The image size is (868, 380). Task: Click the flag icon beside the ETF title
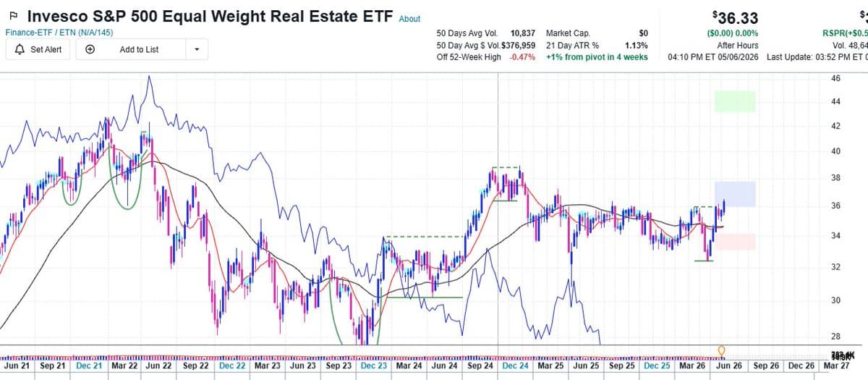(13, 15)
